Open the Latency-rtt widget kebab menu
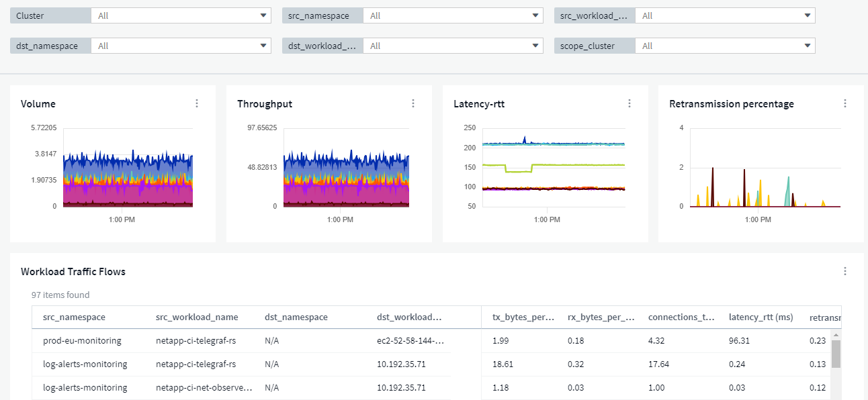Image resolution: width=868 pixels, height=400 pixels. [630, 103]
